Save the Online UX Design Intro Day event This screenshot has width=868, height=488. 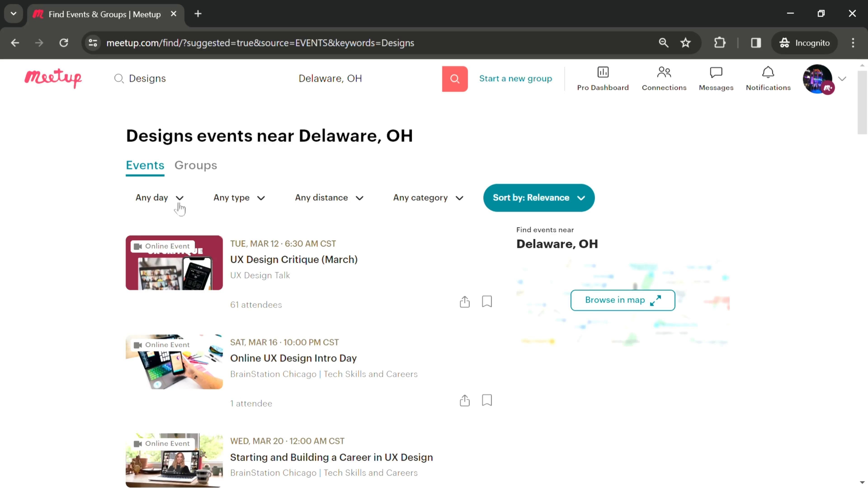point(487,400)
